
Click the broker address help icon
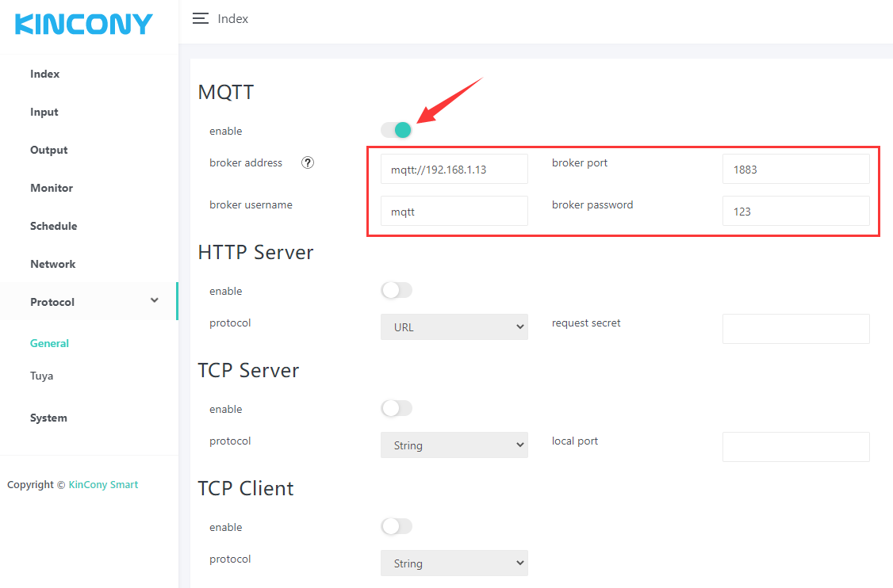[308, 162]
